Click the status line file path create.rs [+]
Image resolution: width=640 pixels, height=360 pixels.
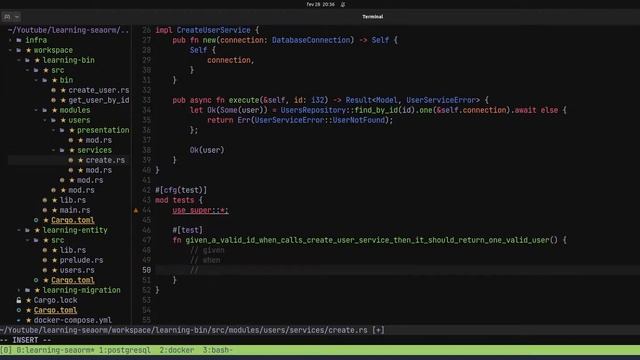[x=192, y=330]
